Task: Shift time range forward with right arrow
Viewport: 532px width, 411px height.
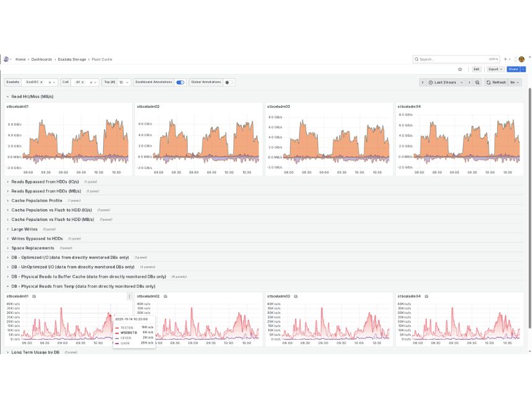Action: pos(469,82)
